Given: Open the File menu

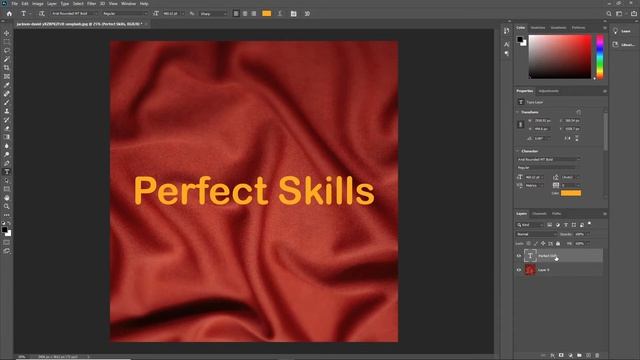Looking at the screenshot, I should click(14, 4).
